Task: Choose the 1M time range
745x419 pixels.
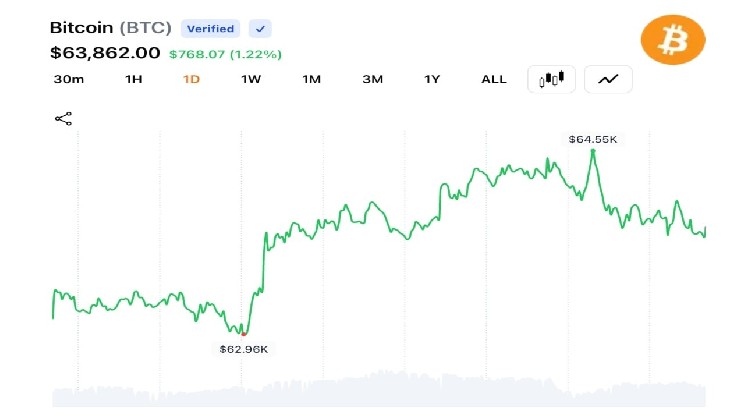Action: (312, 79)
